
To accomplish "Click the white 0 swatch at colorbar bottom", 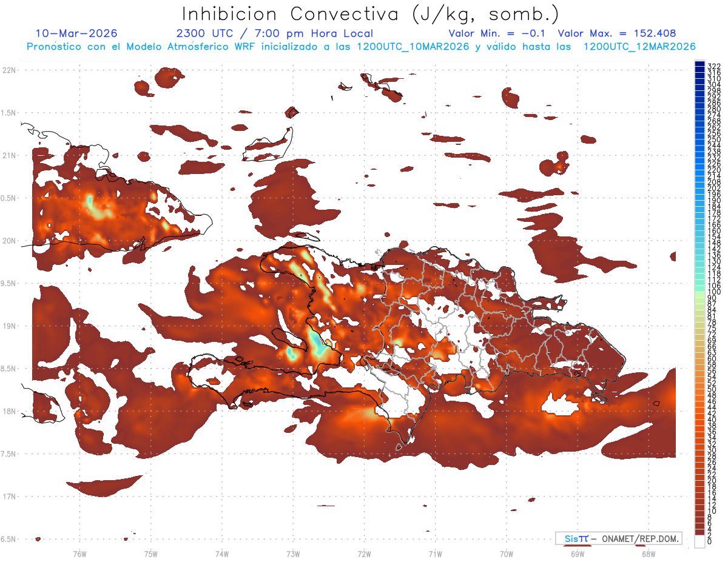I will [x=699, y=541].
